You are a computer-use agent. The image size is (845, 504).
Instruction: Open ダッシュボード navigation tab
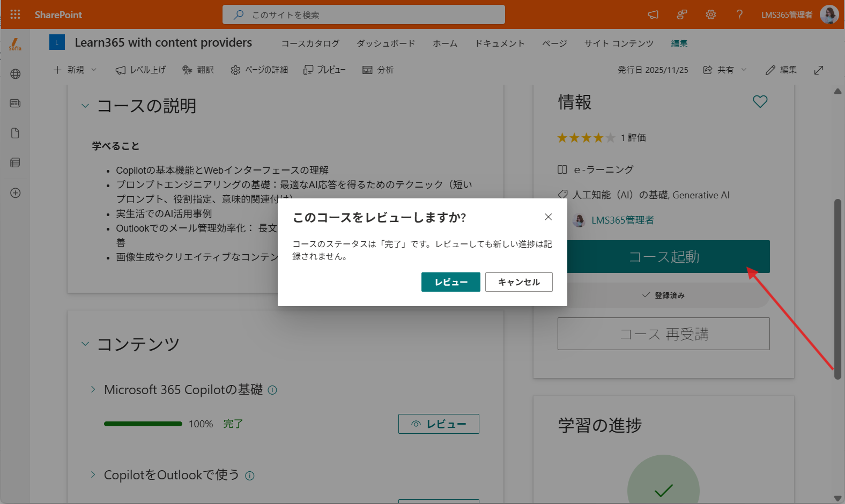(386, 43)
